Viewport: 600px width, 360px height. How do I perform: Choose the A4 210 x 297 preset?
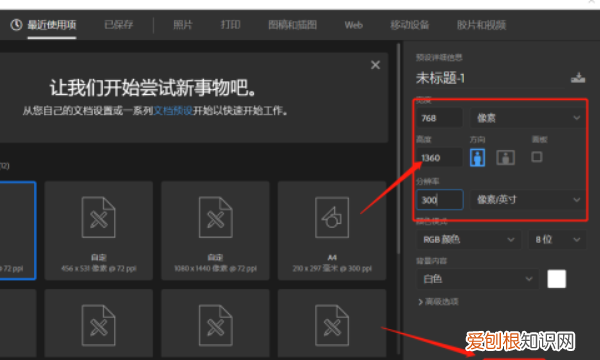point(332,231)
